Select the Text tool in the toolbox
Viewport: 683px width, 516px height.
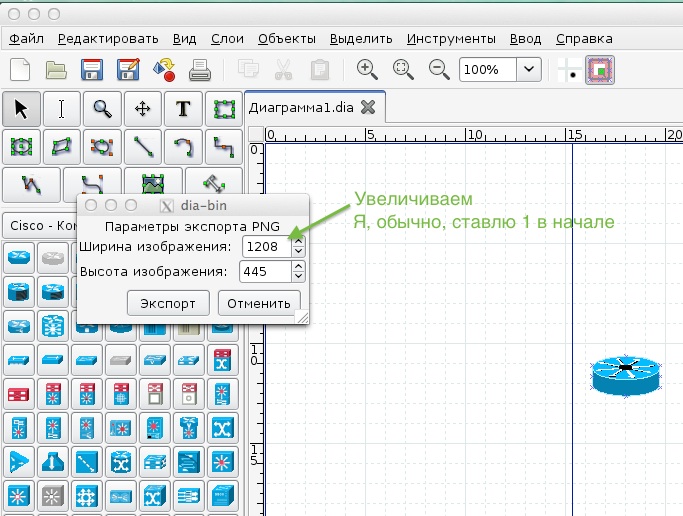183,109
